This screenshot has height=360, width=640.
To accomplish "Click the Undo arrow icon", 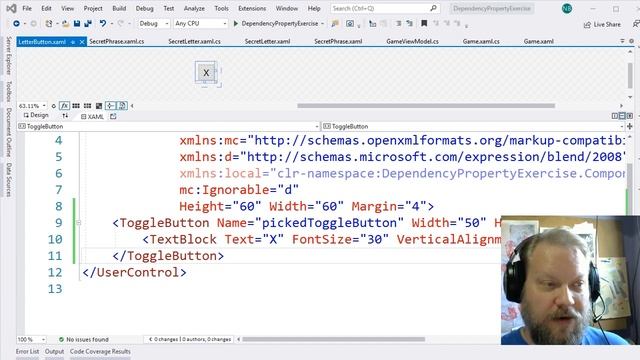I will [103, 24].
